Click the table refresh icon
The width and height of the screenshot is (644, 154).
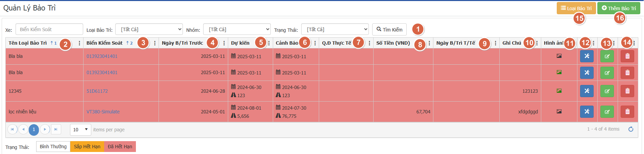coord(630,129)
